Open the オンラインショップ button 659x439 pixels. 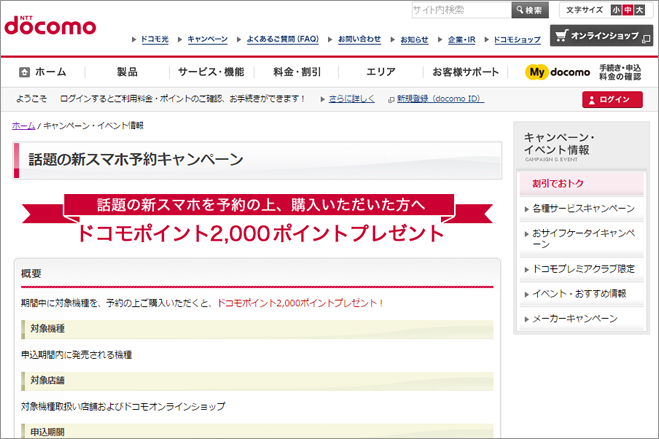tap(601, 36)
